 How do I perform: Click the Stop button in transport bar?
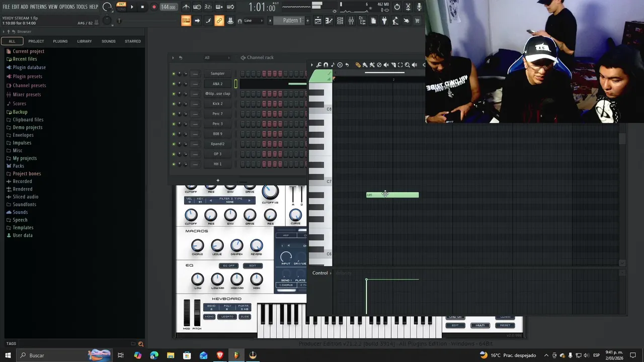click(142, 7)
